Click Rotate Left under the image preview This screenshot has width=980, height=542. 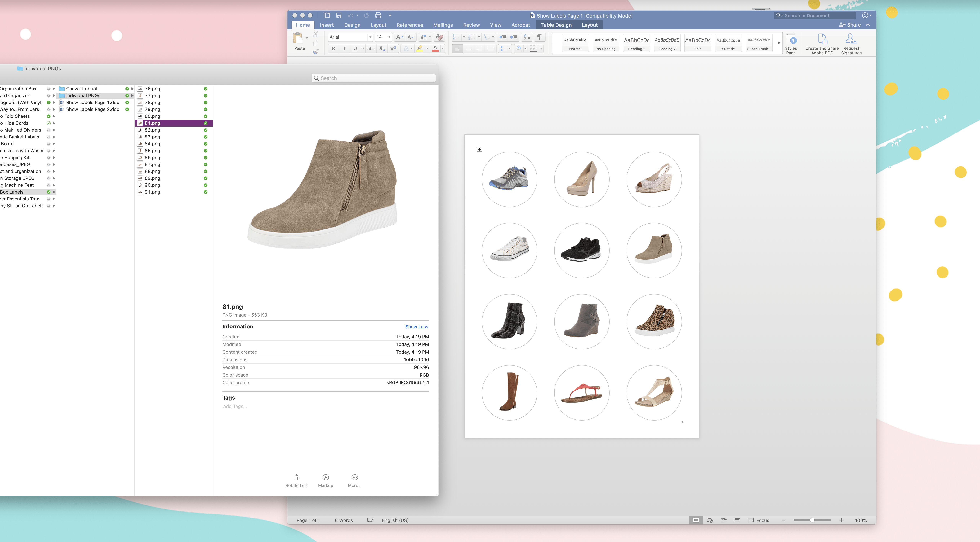(x=296, y=480)
